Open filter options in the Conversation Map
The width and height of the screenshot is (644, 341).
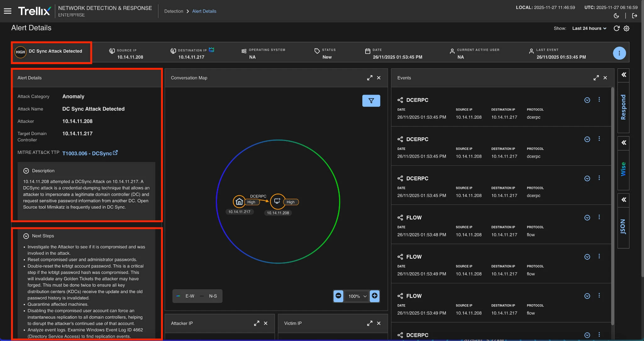click(371, 101)
